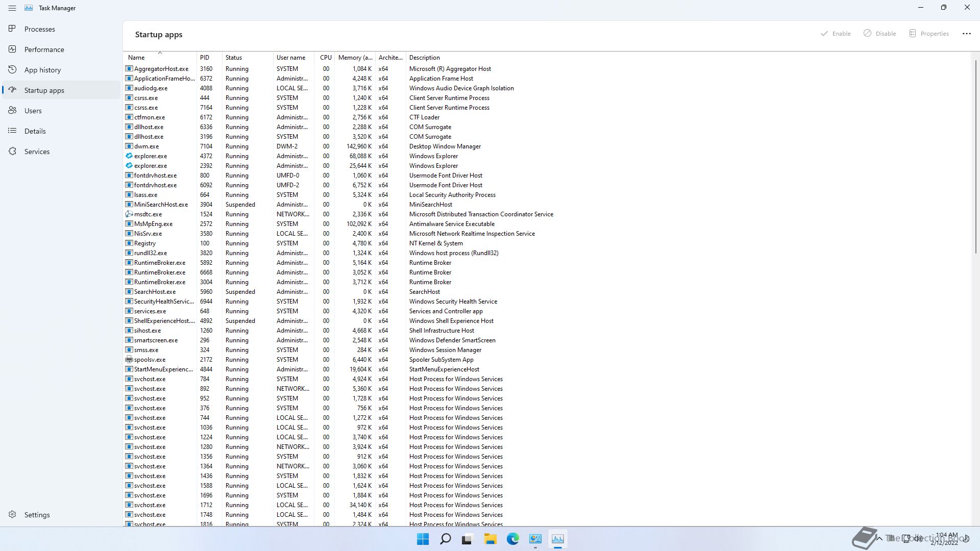
Task: Open File Explorer from the taskbar
Action: tap(490, 539)
